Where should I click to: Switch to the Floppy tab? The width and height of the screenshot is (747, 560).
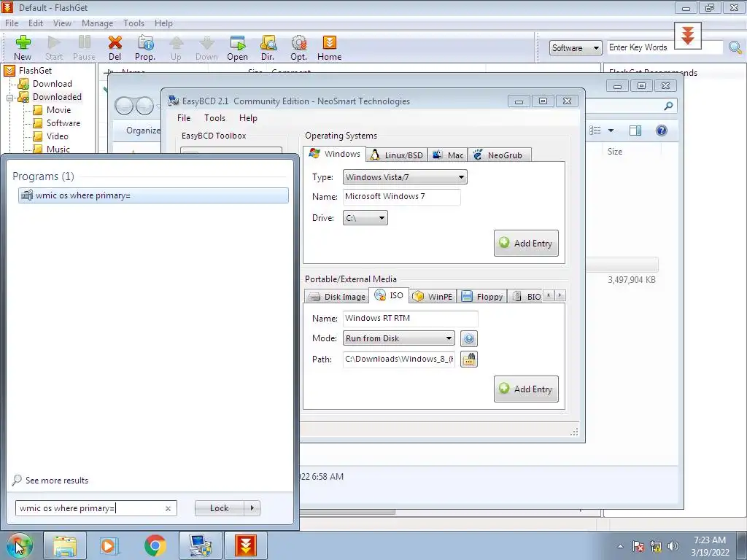coord(482,297)
